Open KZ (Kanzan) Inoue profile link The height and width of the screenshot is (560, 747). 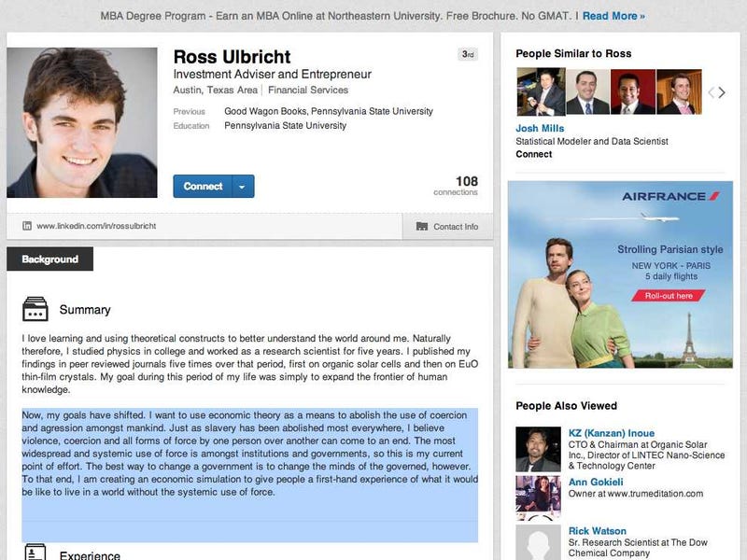612,433
